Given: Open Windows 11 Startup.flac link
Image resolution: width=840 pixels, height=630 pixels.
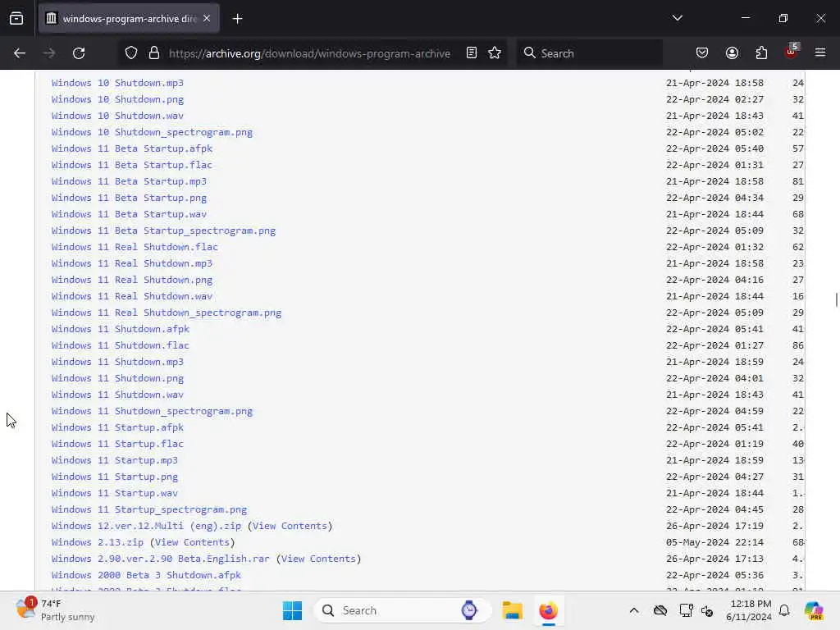Looking at the screenshot, I should [117, 444].
